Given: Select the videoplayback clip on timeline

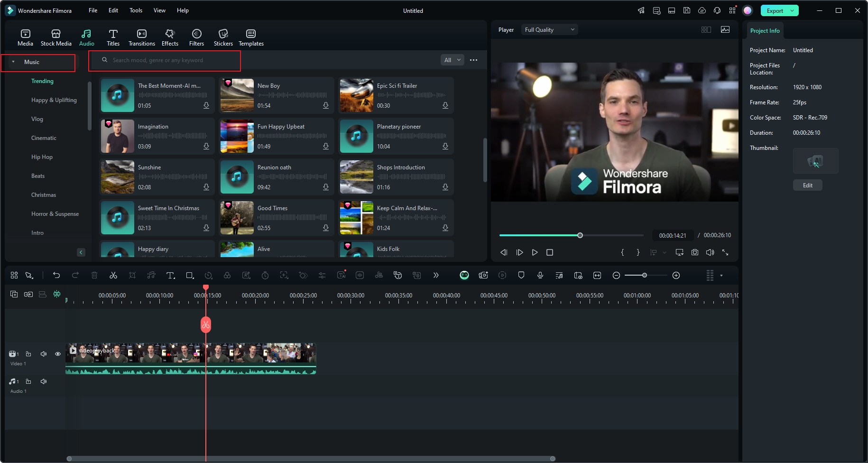Looking at the screenshot, I should [x=191, y=359].
